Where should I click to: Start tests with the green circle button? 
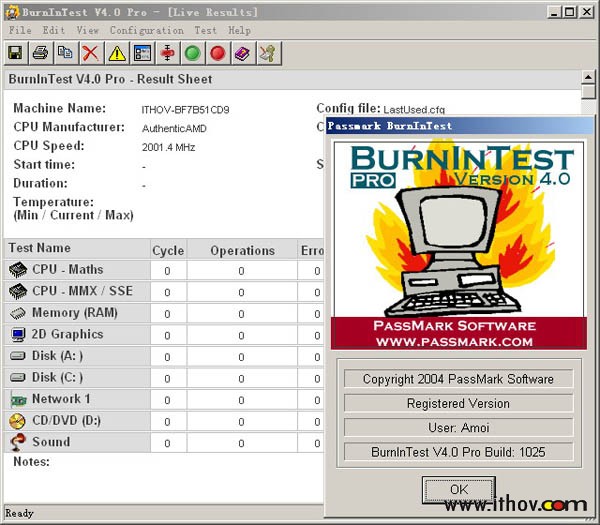coord(192,53)
